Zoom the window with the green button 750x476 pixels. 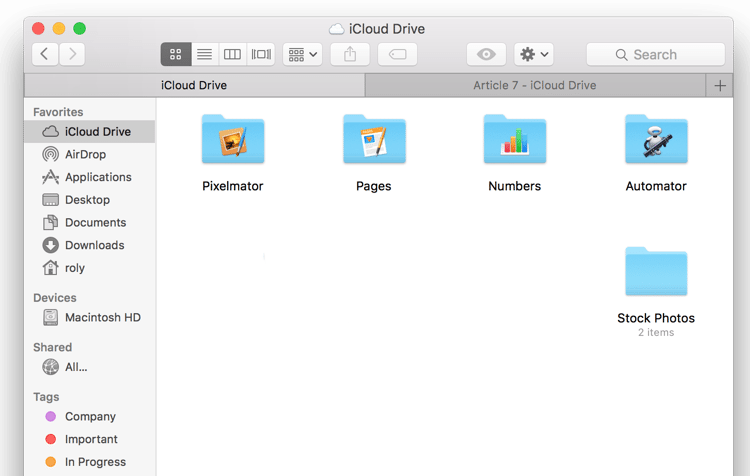click(79, 29)
